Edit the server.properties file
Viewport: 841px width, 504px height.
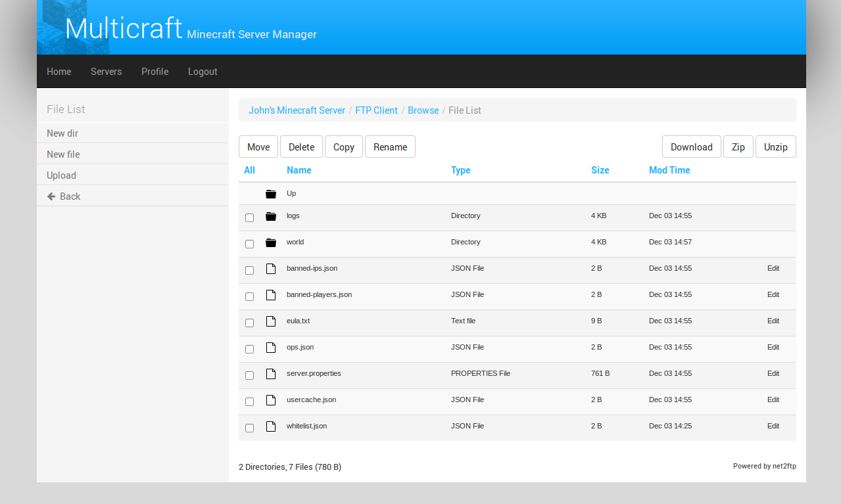[773, 373]
